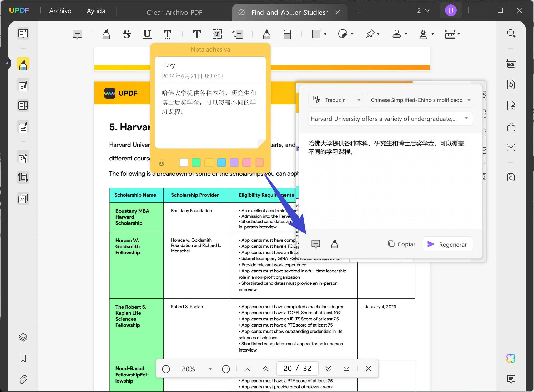Choose the blue sticky note color

221,162
